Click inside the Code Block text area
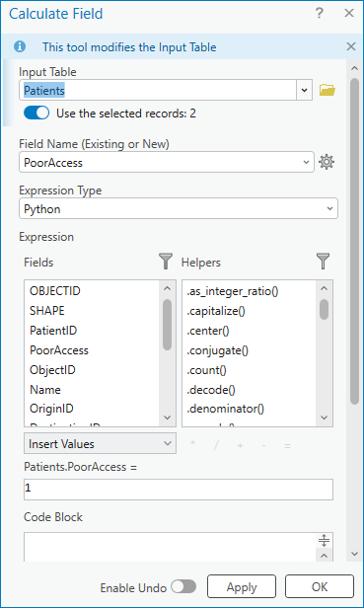This screenshot has height=608, width=364. coord(170,547)
